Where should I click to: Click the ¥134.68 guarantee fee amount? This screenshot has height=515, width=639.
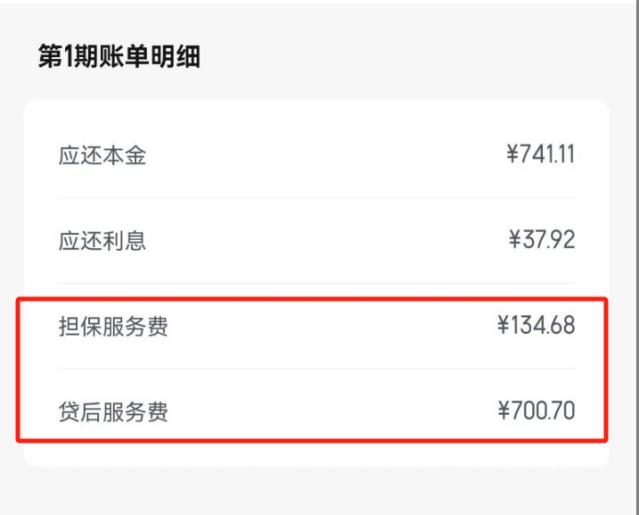[536, 325]
